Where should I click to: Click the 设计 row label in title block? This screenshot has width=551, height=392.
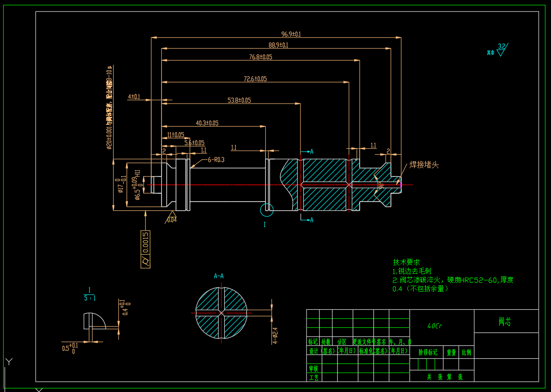(313, 351)
